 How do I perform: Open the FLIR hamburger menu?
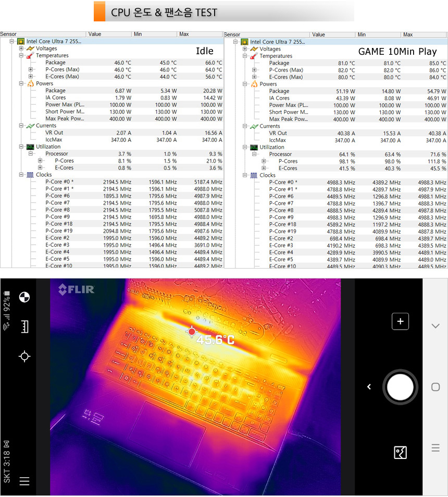click(24, 481)
